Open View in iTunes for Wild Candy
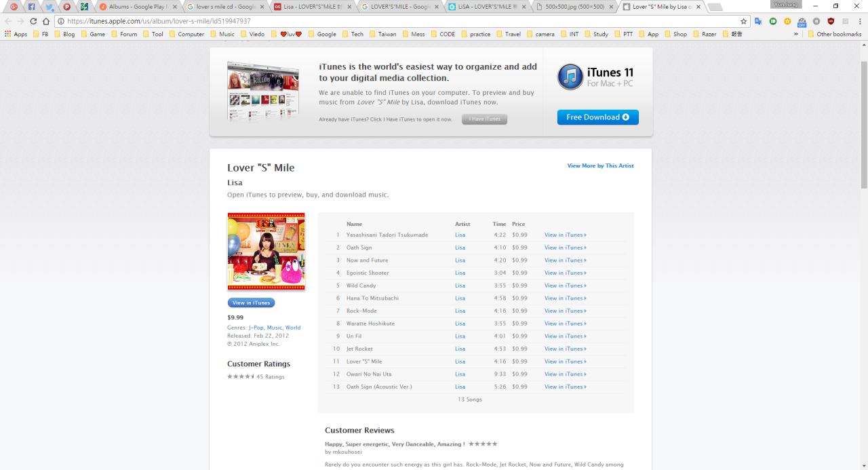The image size is (868, 470). click(565, 286)
